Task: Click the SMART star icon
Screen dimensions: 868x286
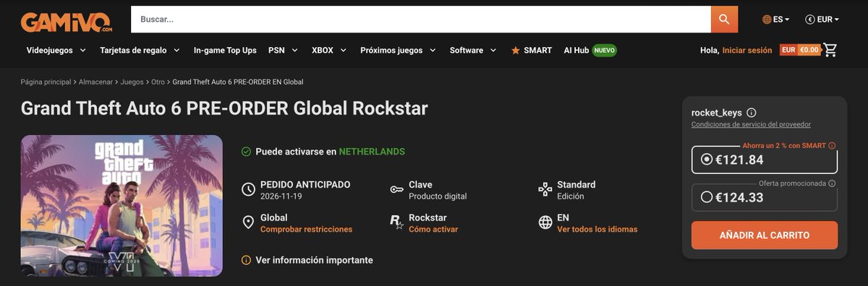Action: tap(516, 51)
